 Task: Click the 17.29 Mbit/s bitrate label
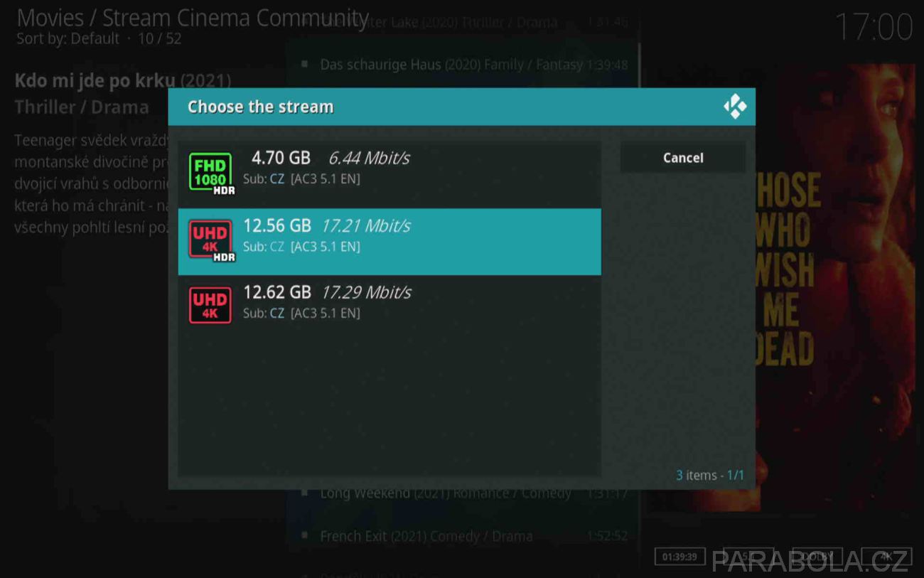click(366, 292)
